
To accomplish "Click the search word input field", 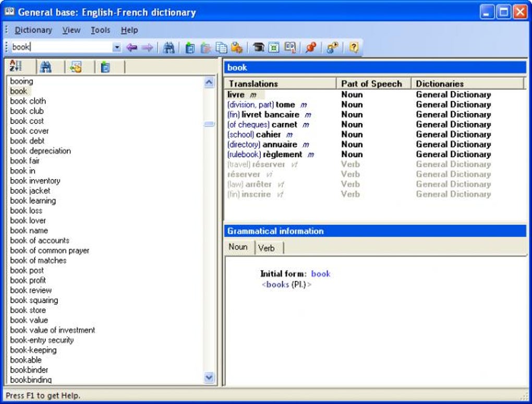I will click(62, 47).
